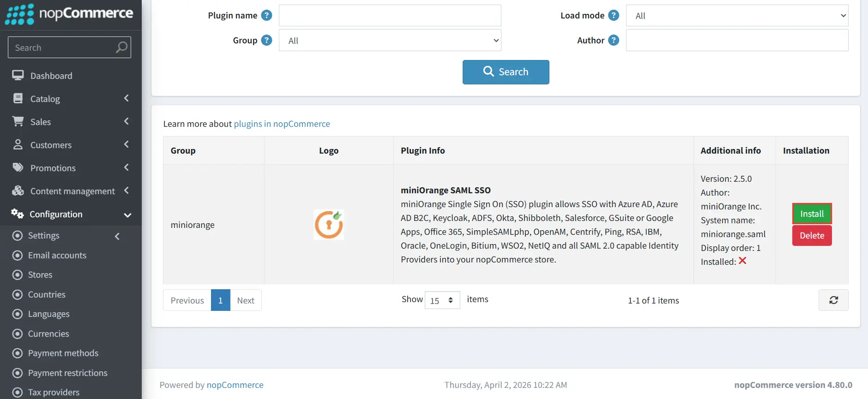Image resolution: width=868 pixels, height=399 pixels.
Task: Click the Currencies circle icon
Action: pyautogui.click(x=18, y=333)
